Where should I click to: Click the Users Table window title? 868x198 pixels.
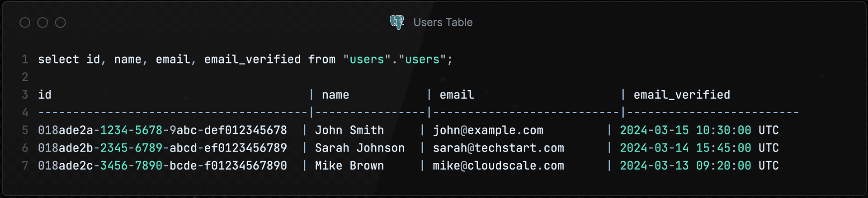click(x=443, y=22)
